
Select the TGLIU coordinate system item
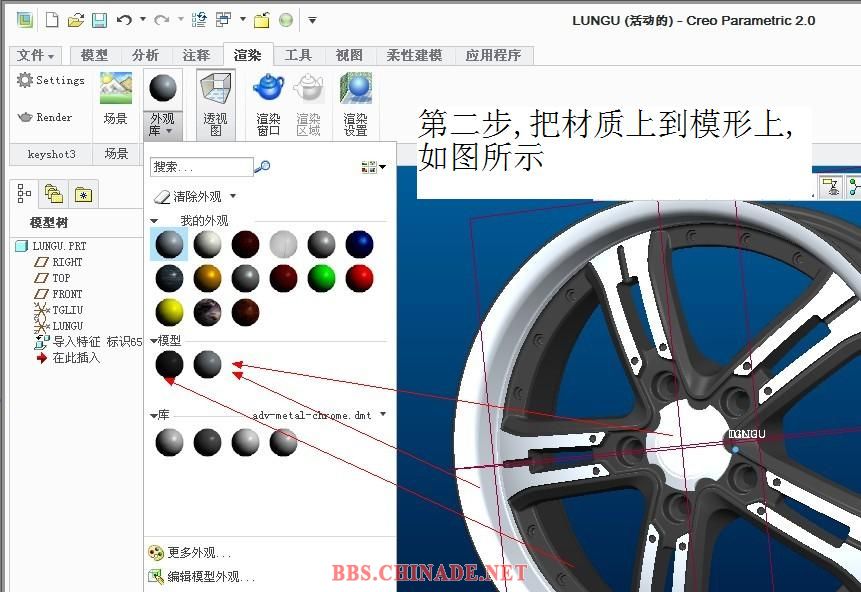[x=59, y=310]
